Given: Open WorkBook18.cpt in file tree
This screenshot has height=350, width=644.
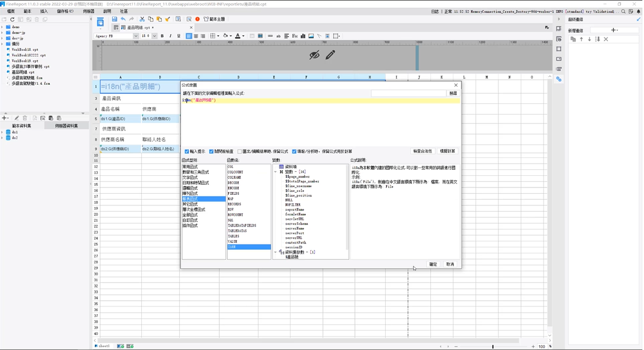Looking at the screenshot, I should 25,49.
